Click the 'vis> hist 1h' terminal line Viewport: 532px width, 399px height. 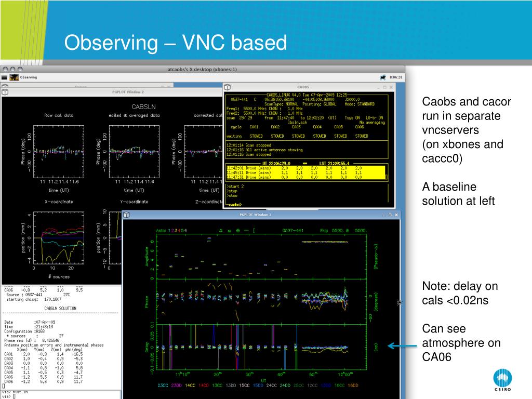[x=15, y=392]
